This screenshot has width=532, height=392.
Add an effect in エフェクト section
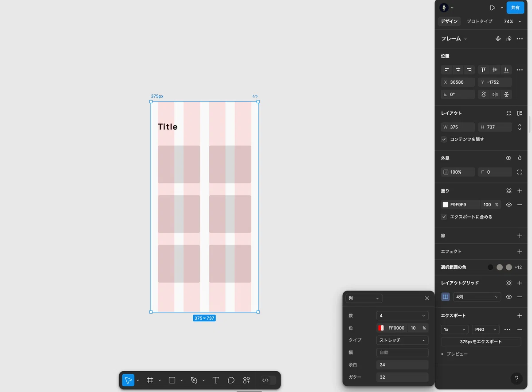(x=520, y=252)
